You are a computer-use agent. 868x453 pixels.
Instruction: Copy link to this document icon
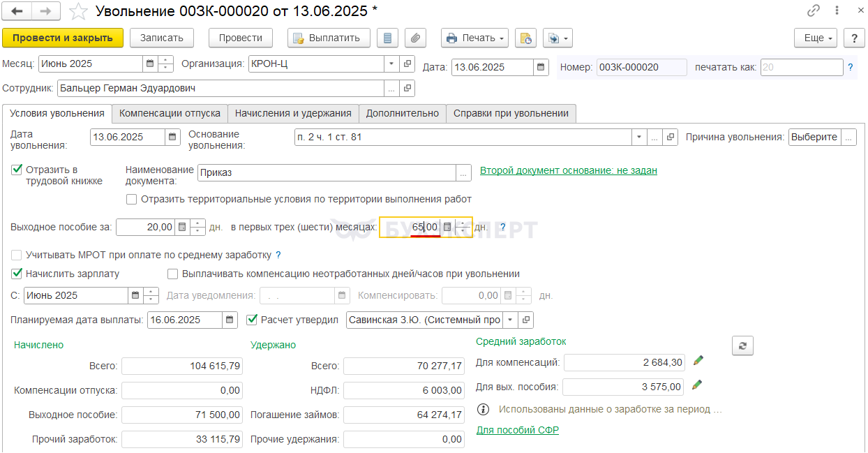814,10
